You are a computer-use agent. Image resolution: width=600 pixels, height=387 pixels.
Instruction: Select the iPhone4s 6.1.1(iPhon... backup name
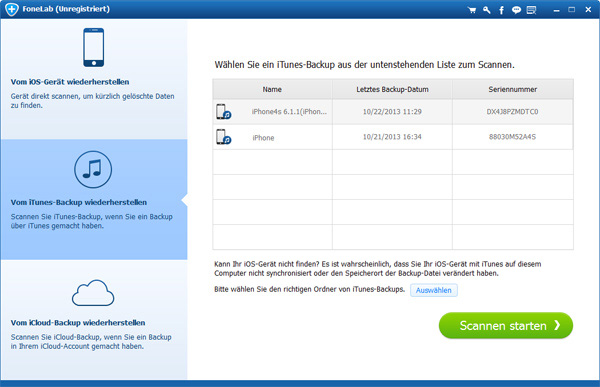(289, 112)
